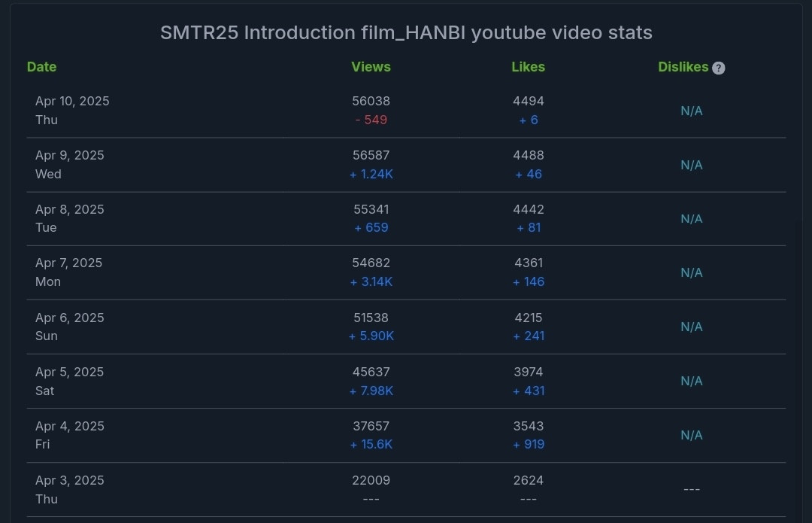The image size is (812, 523).
Task: Click the +5.90K views change on Apr 6
Action: click(371, 336)
